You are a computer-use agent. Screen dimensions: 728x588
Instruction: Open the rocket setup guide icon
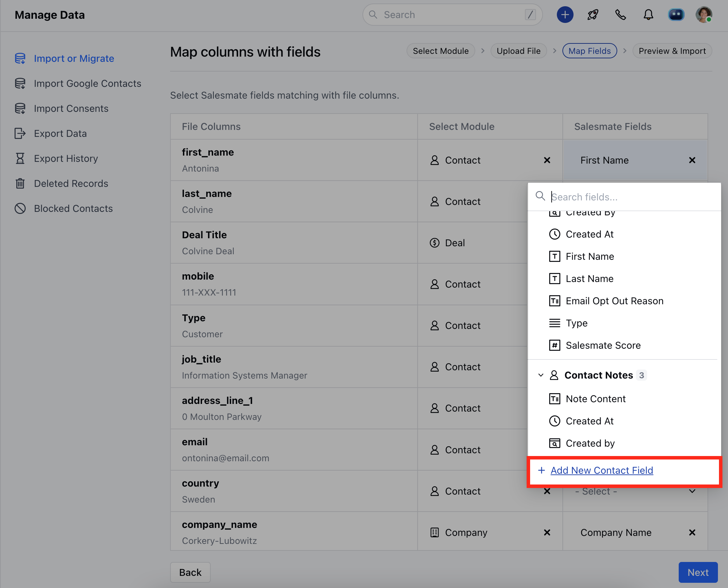[x=593, y=15]
